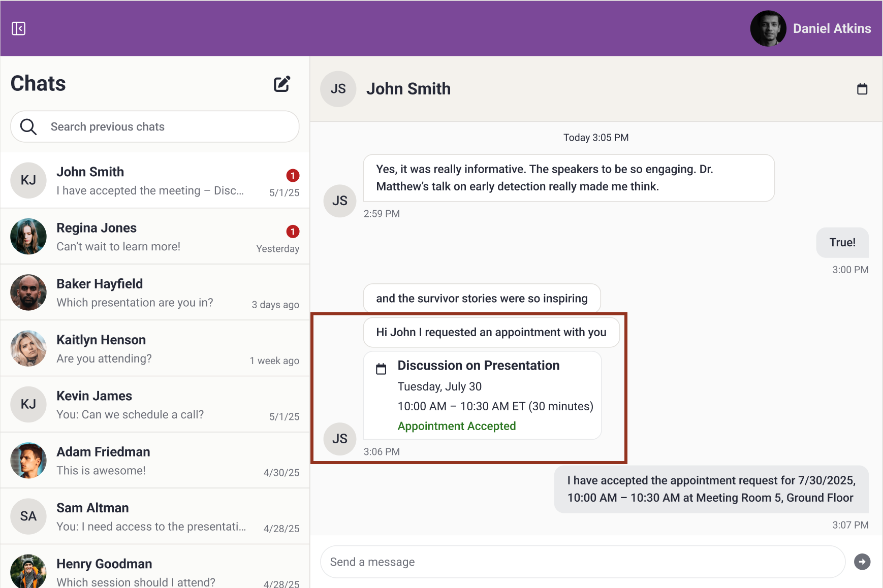
Task: Click the JS avatar beside the 3:06 PM message
Action: (339, 439)
